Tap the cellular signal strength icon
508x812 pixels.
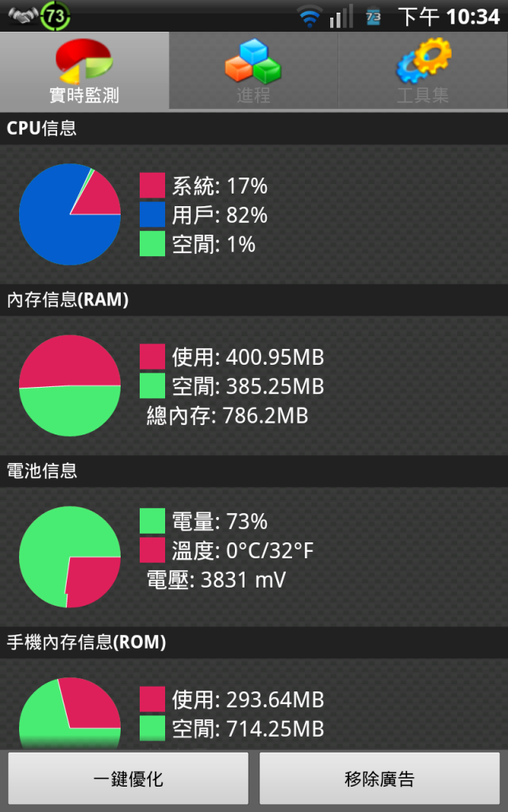pos(341,16)
